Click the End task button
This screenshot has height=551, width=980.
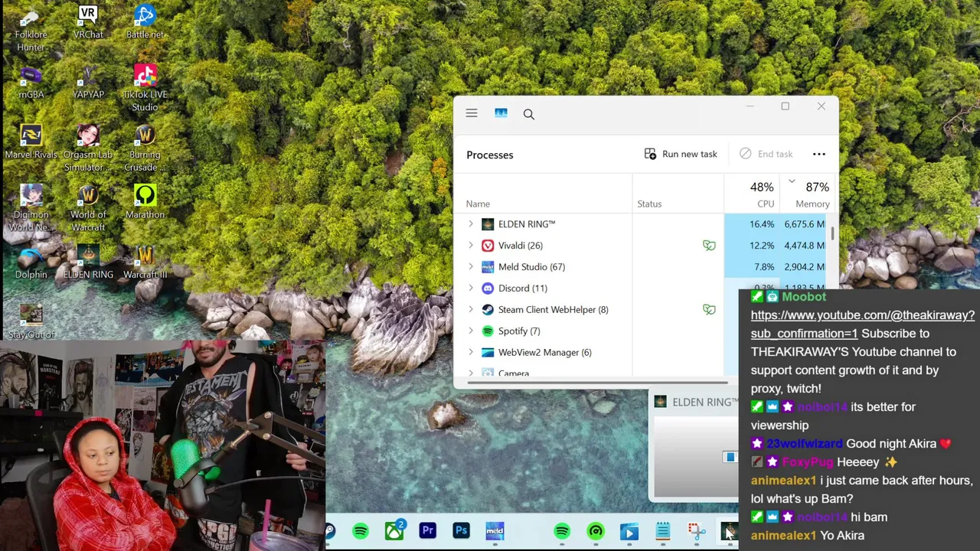766,154
